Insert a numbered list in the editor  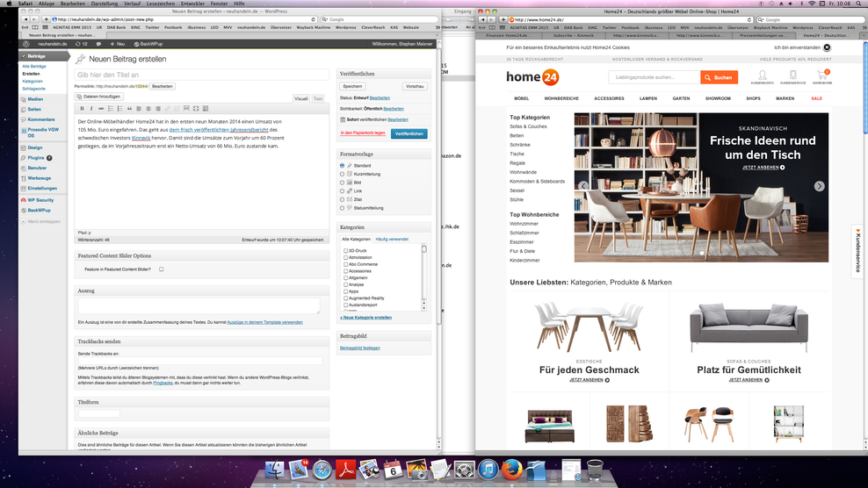point(119,109)
